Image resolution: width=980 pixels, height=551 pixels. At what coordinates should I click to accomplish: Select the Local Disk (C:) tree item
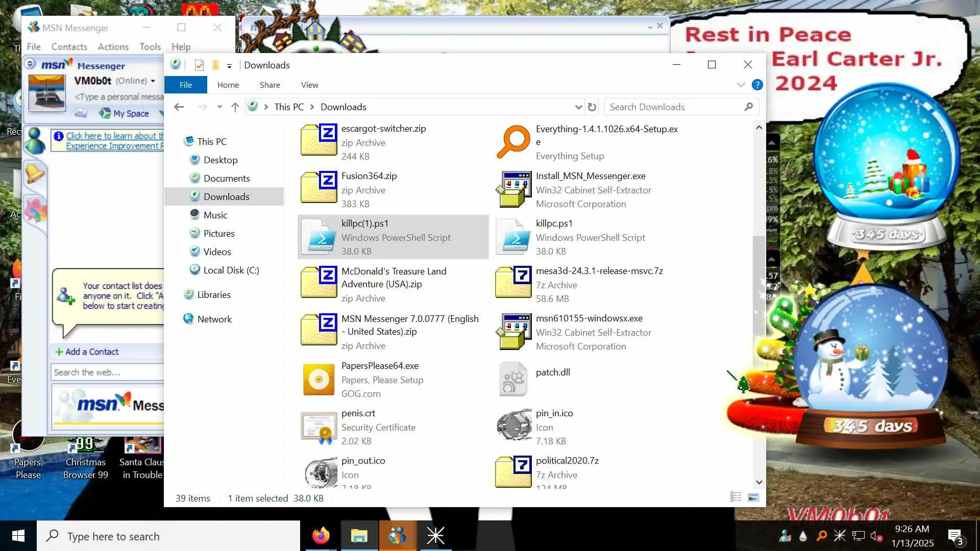[231, 270]
